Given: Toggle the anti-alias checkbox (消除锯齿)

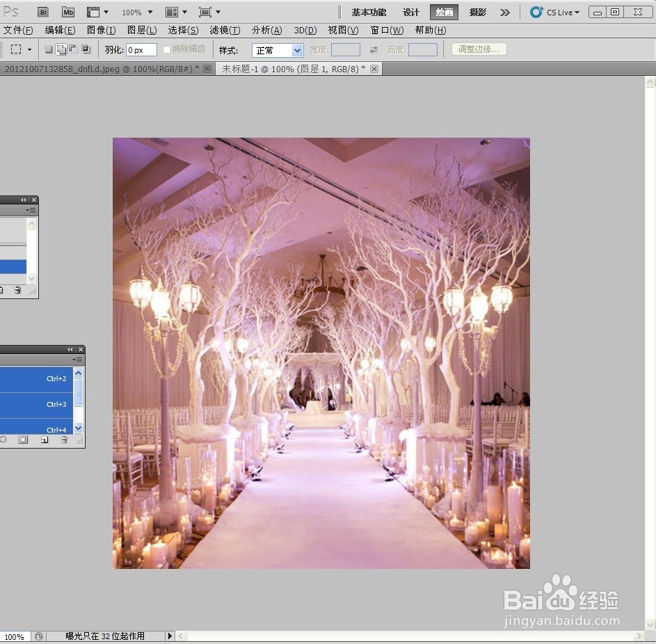Looking at the screenshot, I should (x=166, y=49).
